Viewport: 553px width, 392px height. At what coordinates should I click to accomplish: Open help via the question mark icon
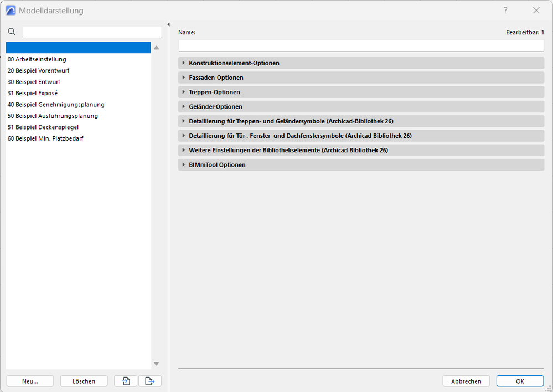point(505,10)
